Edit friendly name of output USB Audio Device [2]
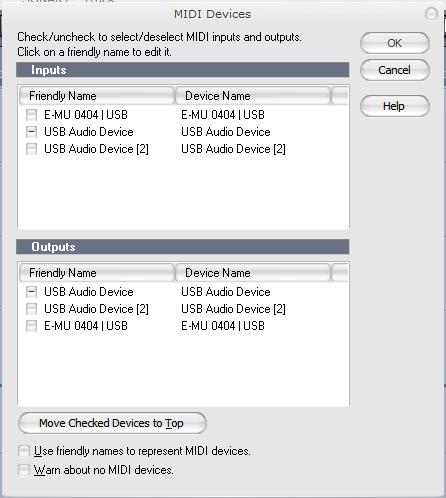The height and width of the screenshot is (498, 446). tap(96, 309)
